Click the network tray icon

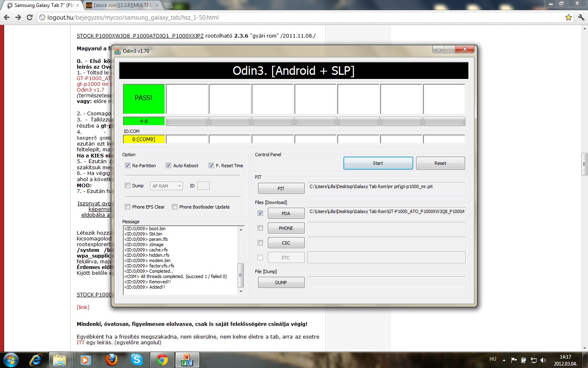(x=533, y=360)
